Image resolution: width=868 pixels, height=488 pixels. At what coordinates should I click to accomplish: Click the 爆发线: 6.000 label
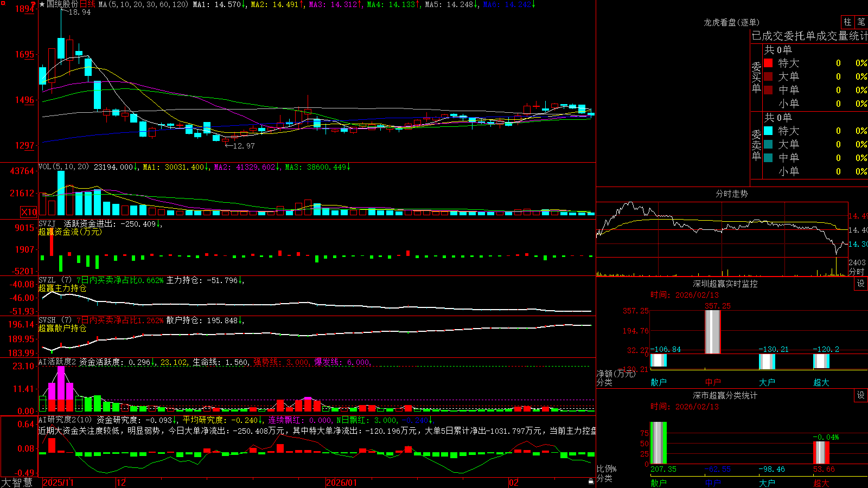tap(342, 362)
